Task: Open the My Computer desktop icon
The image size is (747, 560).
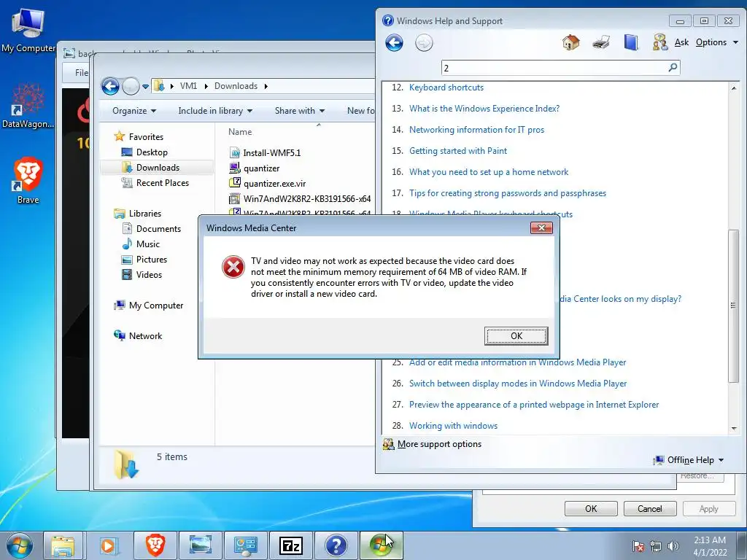Action: [28, 31]
